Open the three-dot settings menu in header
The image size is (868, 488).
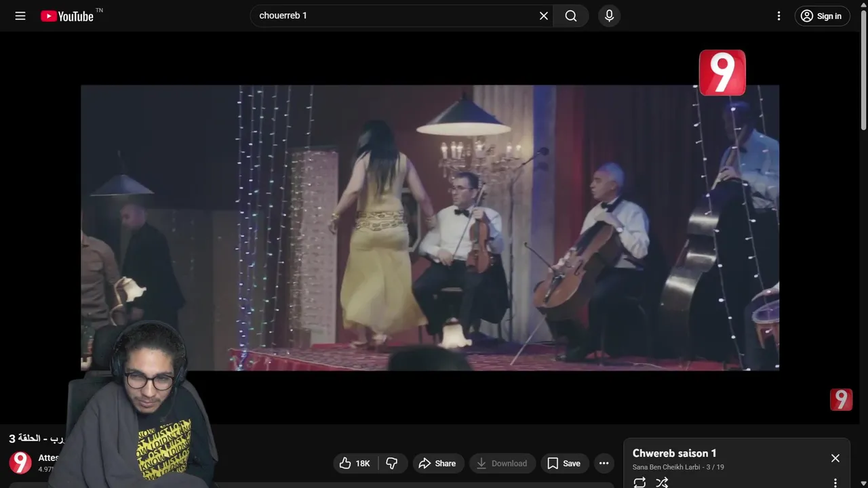778,16
